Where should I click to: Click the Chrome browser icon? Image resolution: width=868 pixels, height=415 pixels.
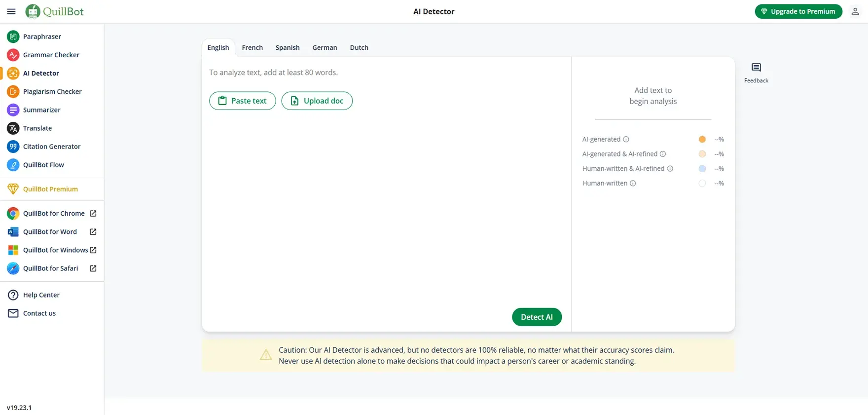click(13, 213)
